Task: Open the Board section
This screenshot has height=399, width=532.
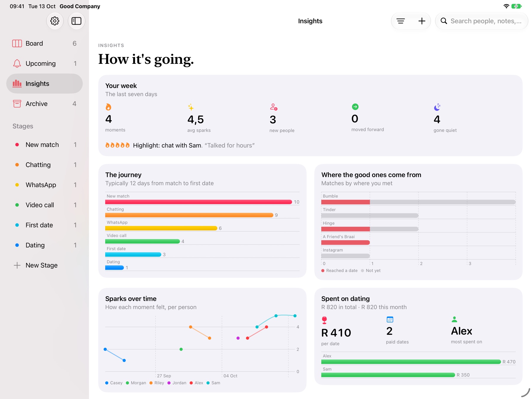Action: (44, 43)
